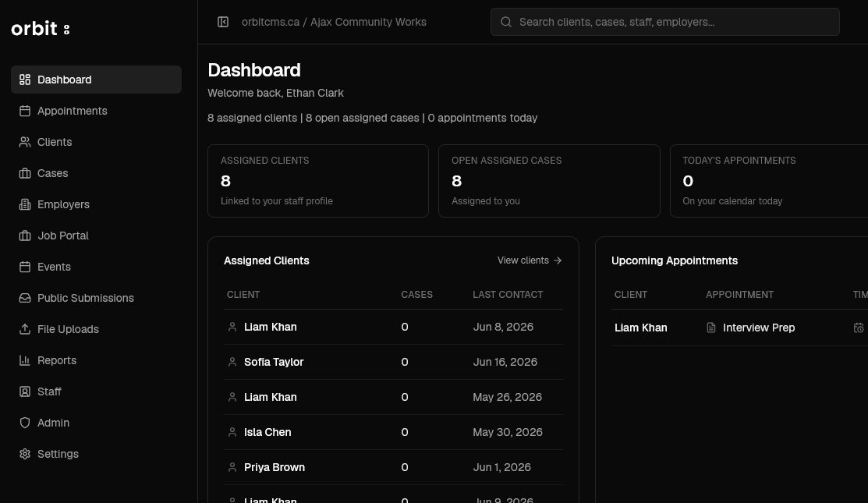Image resolution: width=868 pixels, height=503 pixels.
Task: Click the Dashboard grid icon in sidebar
Action: [x=25, y=80]
